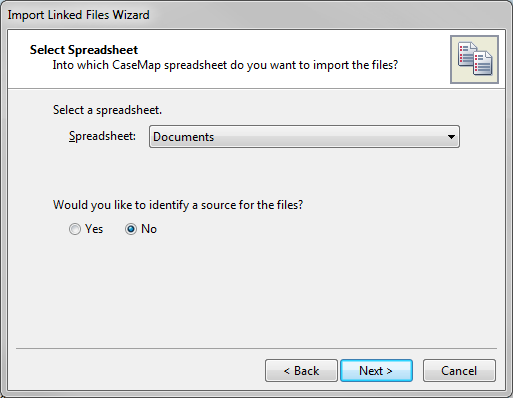Screen dimensions: 513x398
Task: Click the Spreadsheet field label
Action: tap(102, 136)
